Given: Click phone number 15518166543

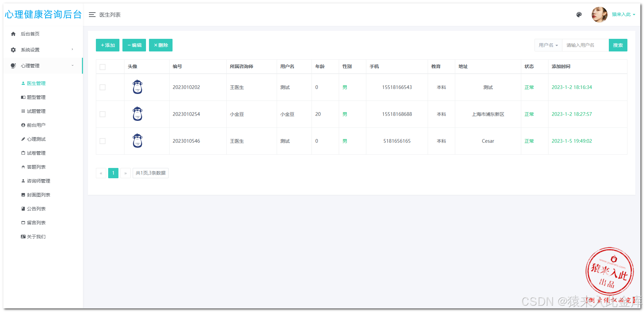Looking at the screenshot, I should (397, 87).
